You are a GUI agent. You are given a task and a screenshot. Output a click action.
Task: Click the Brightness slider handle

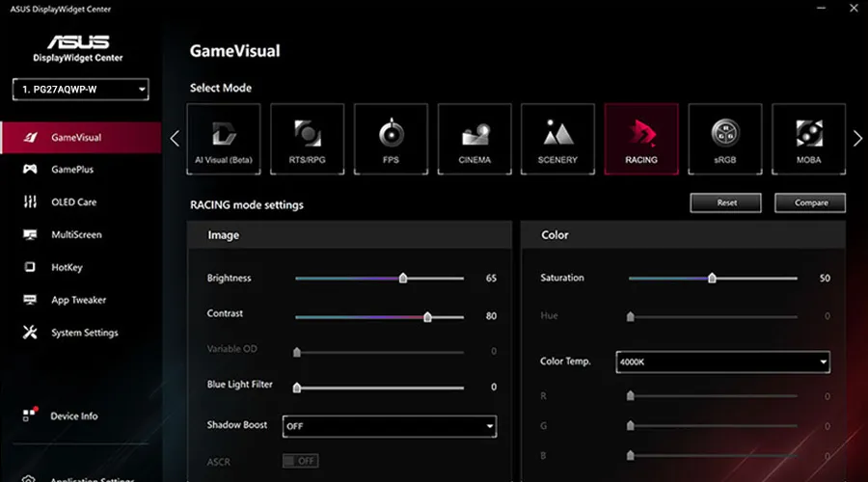403,278
